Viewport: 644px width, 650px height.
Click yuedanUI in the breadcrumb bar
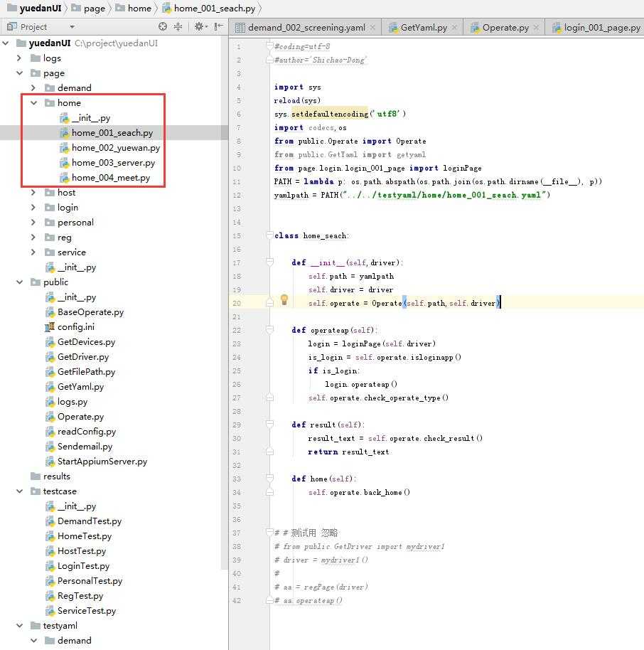[35, 9]
